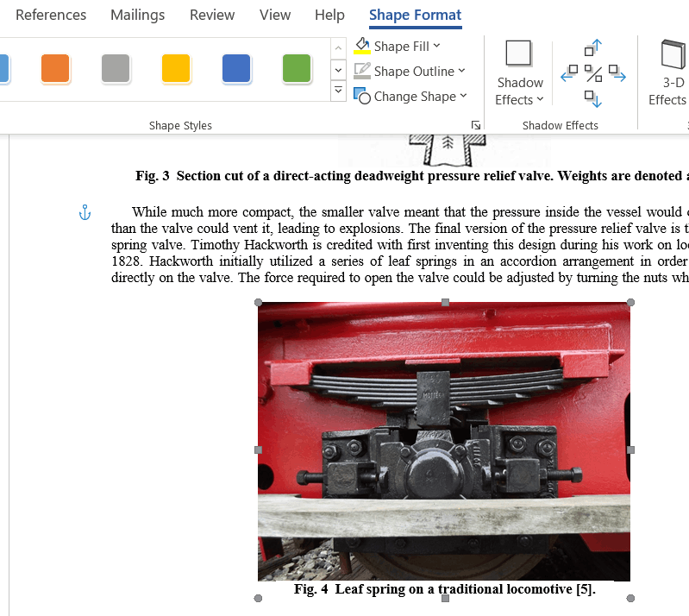
Task: Click the line beginning with '1828. Hackworth'
Action: [x=400, y=261]
